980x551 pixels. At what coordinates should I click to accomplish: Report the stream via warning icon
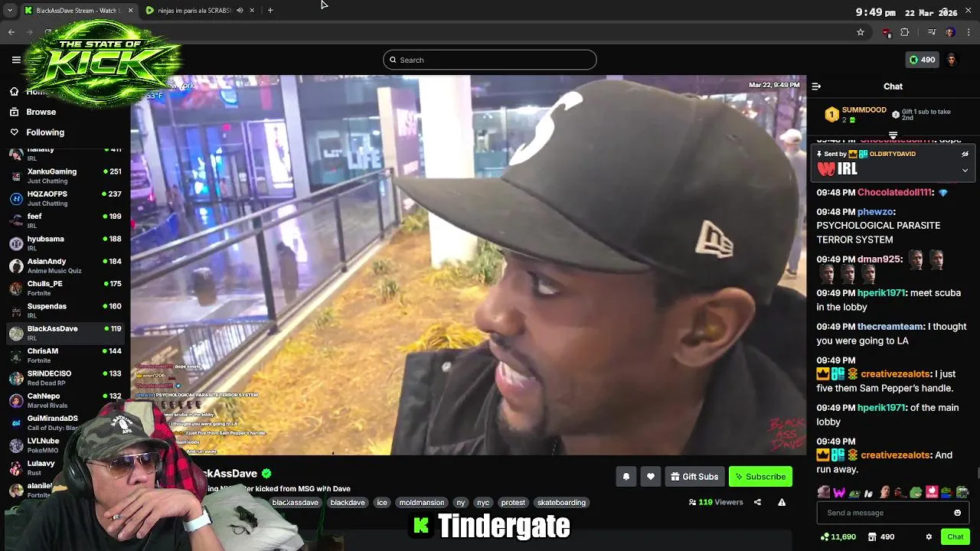click(x=782, y=503)
